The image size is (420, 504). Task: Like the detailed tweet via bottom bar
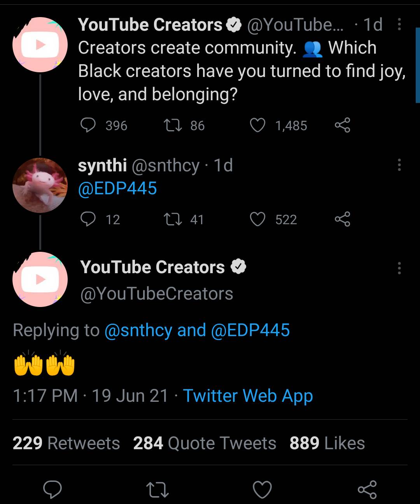coord(262,490)
